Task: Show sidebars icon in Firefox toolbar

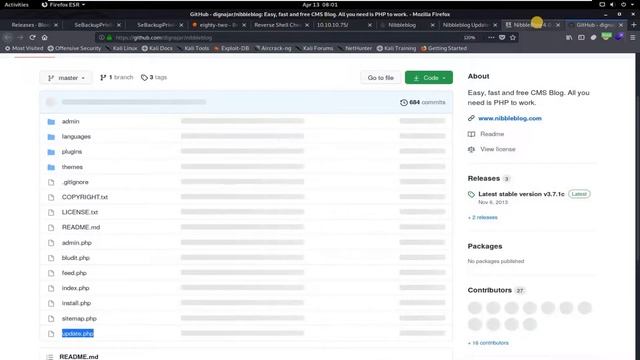Action: (581, 37)
